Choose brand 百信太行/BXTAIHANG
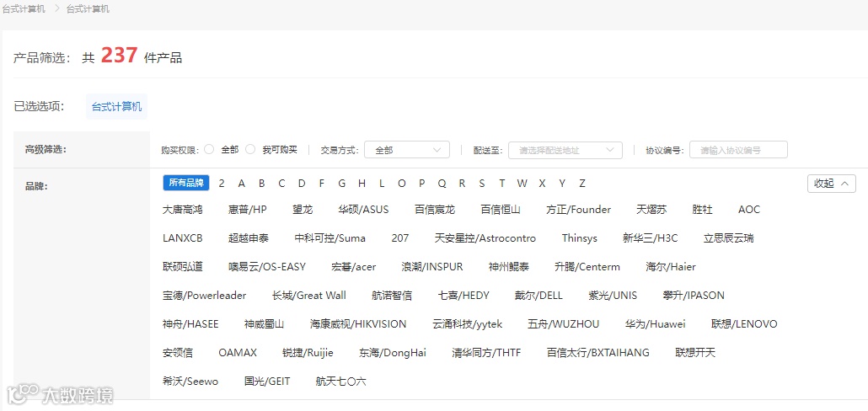Image resolution: width=868 pixels, height=411 pixels. click(597, 353)
